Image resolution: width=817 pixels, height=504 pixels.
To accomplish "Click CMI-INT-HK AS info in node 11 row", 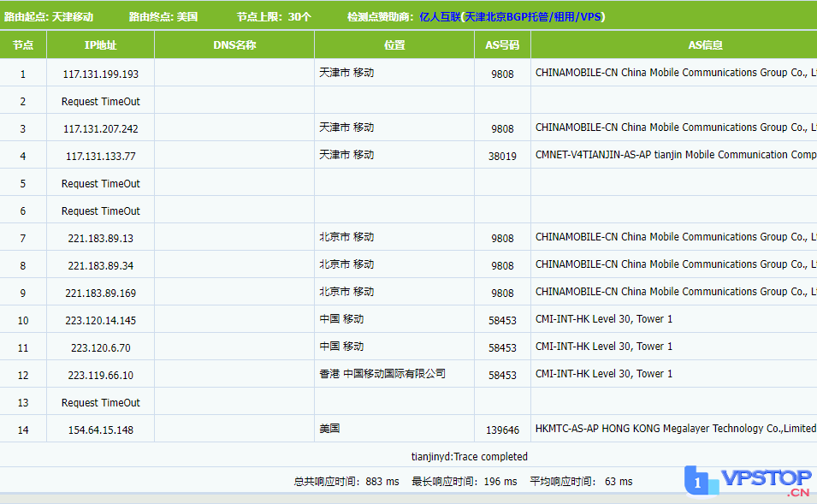I will point(604,346).
